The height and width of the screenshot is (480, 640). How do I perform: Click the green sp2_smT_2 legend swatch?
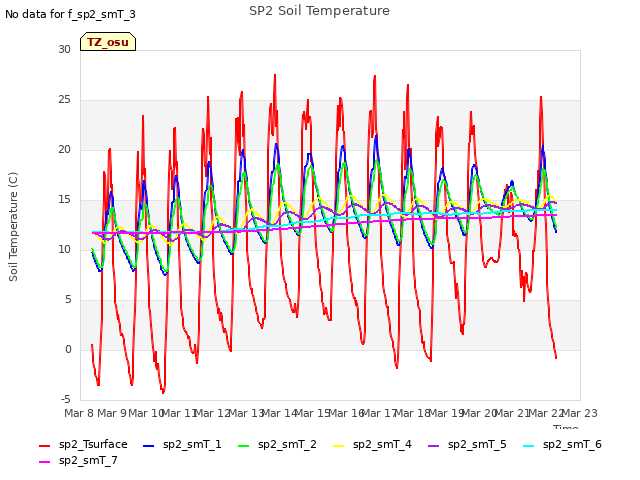243,446
